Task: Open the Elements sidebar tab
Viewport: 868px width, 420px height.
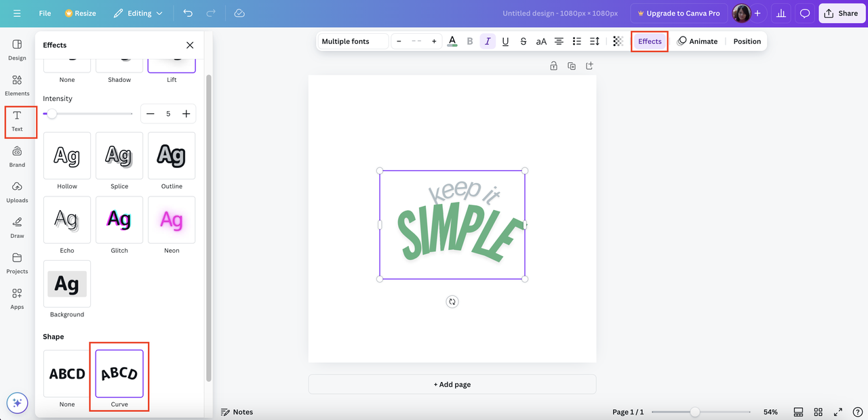Action: click(17, 85)
